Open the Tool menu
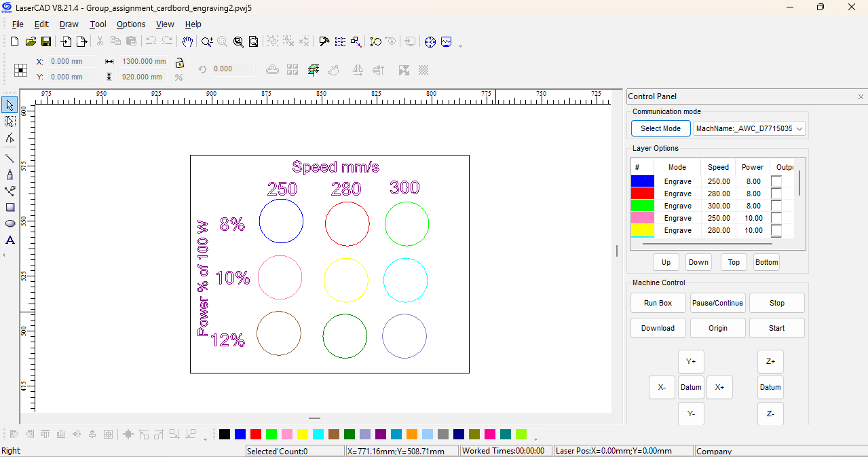Screen dimensions: 868x457 [x=98, y=24]
